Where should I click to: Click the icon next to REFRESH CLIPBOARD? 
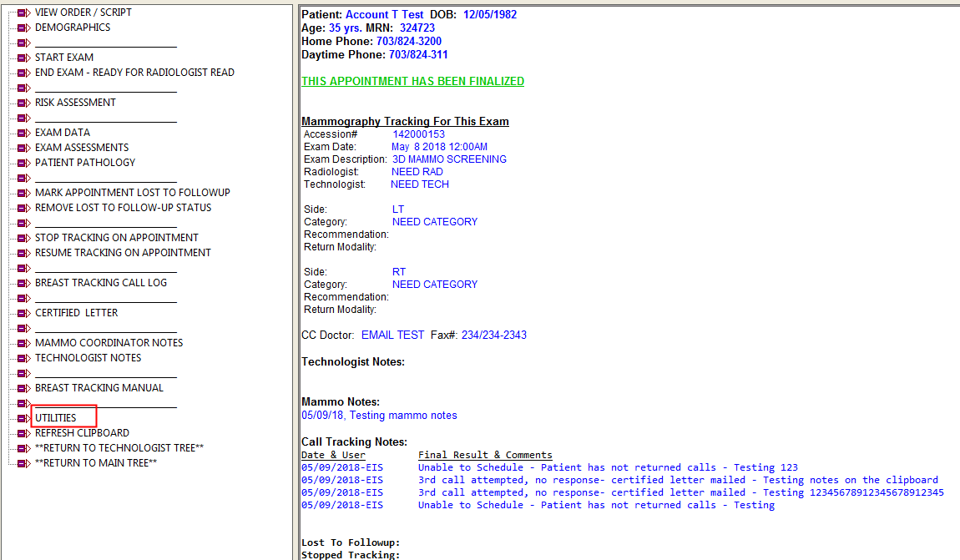pyautogui.click(x=24, y=433)
